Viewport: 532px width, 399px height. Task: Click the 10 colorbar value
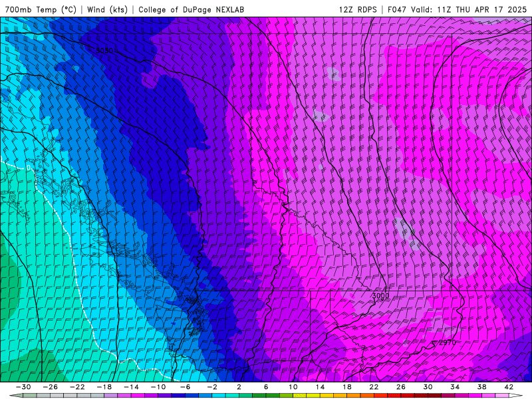[x=293, y=387]
